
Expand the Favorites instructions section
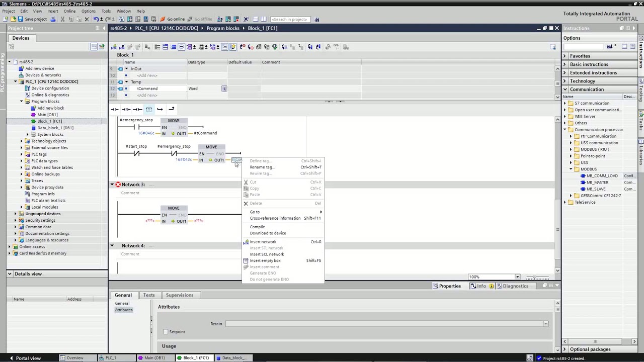[565, 56]
